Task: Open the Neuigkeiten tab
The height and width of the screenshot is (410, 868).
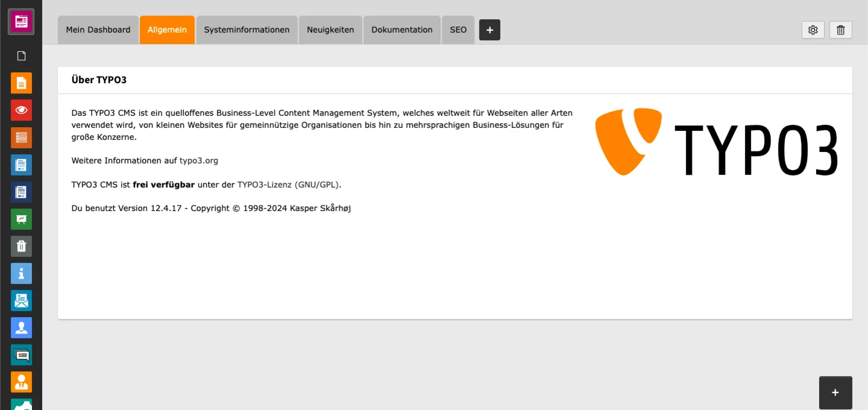Action: (330, 30)
